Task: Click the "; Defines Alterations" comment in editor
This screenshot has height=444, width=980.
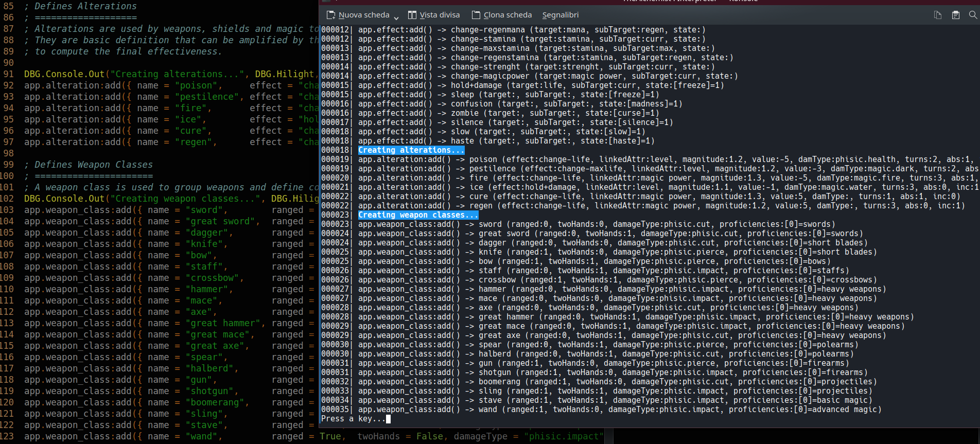Action: [80, 6]
